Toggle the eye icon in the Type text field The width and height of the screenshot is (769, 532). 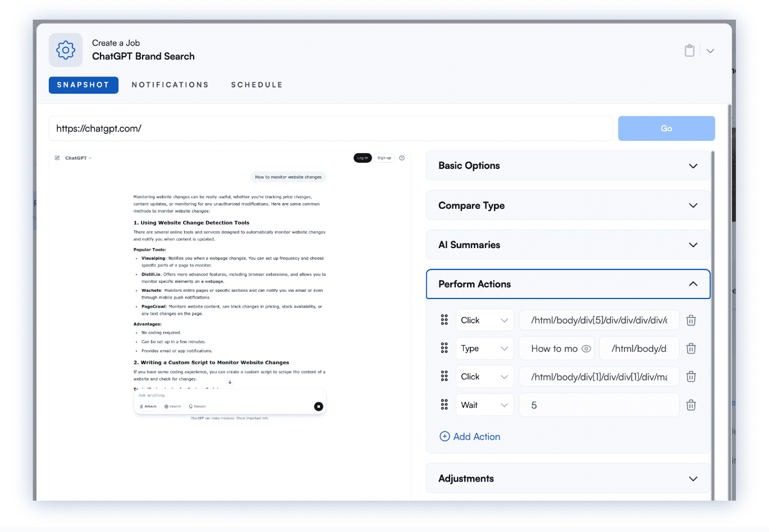[586, 348]
